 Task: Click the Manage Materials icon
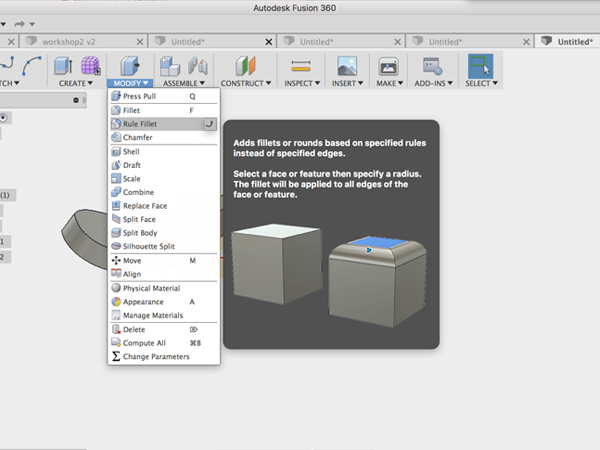pyautogui.click(x=116, y=315)
